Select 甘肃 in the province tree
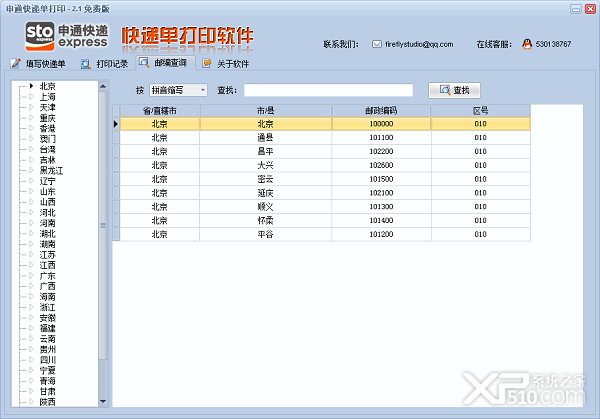Screen dimensions: 600x419 [47, 391]
